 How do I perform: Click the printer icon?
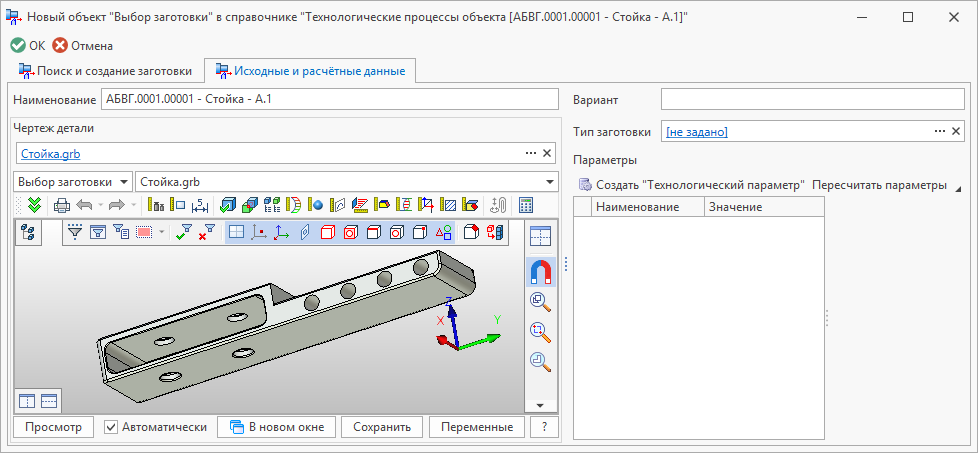pyautogui.click(x=62, y=204)
